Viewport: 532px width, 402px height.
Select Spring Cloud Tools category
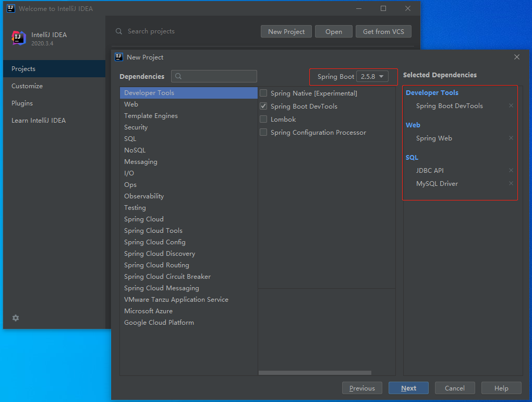coord(189,231)
